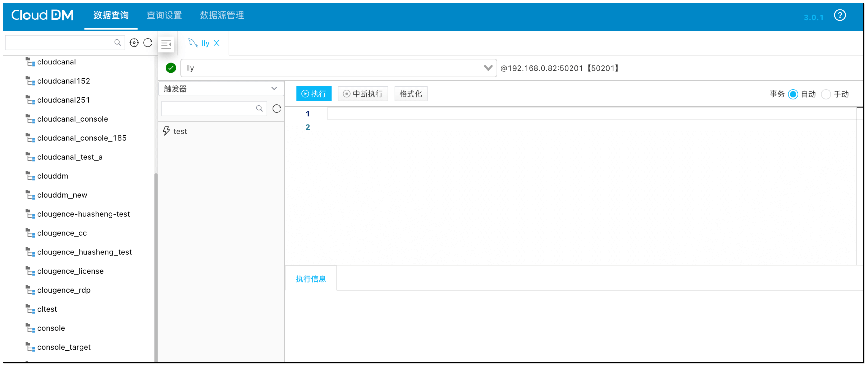
Task: Click the database icon for clouddm
Action: click(x=30, y=176)
